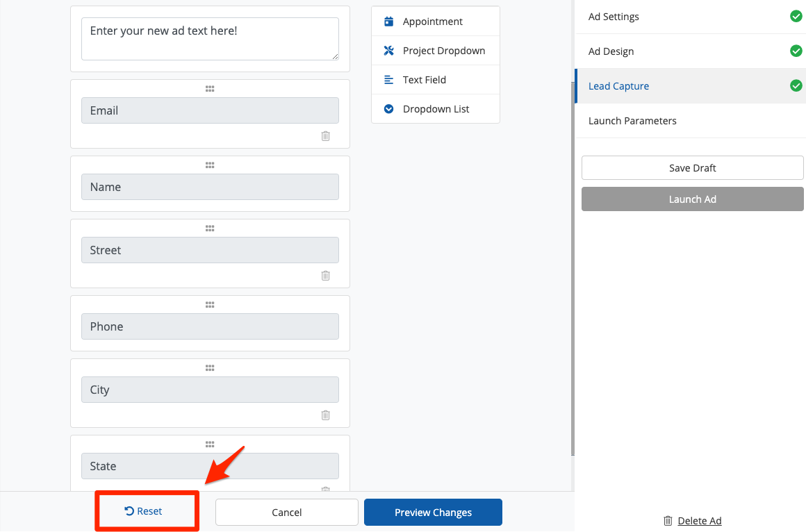The image size is (806, 532).
Task: Click trash icon under Street field
Action: (325, 276)
